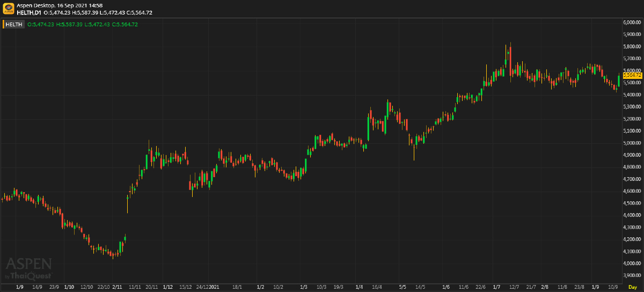This screenshot has height=292, width=644.
Task: Click the 4,400.00 price axis label
Action: pos(633,215)
